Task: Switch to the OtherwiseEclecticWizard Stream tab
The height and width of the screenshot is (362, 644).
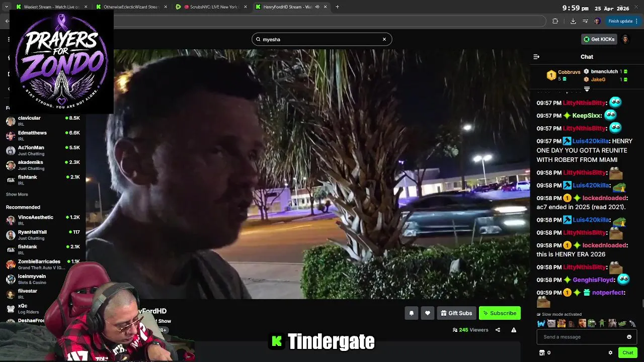Action: [x=131, y=7]
